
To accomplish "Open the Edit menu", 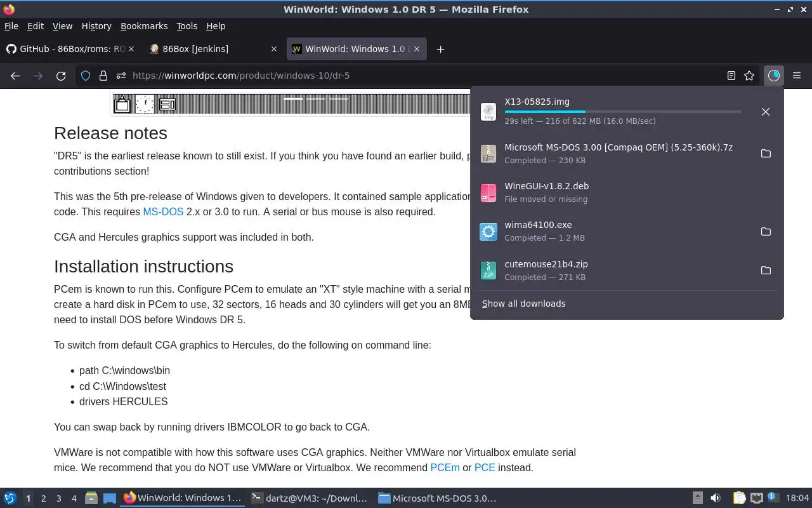I will [x=36, y=26].
